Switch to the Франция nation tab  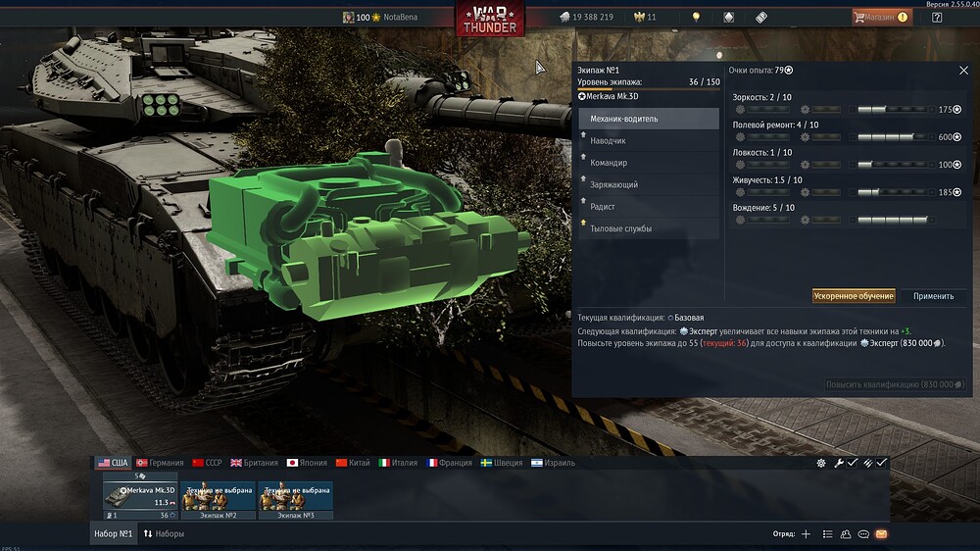coord(450,463)
